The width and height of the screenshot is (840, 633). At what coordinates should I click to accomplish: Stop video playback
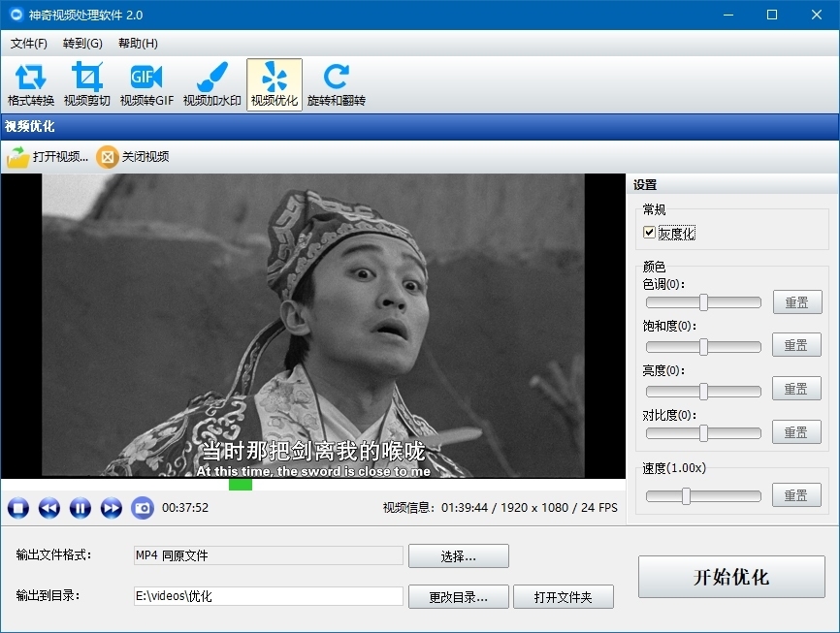click(18, 508)
